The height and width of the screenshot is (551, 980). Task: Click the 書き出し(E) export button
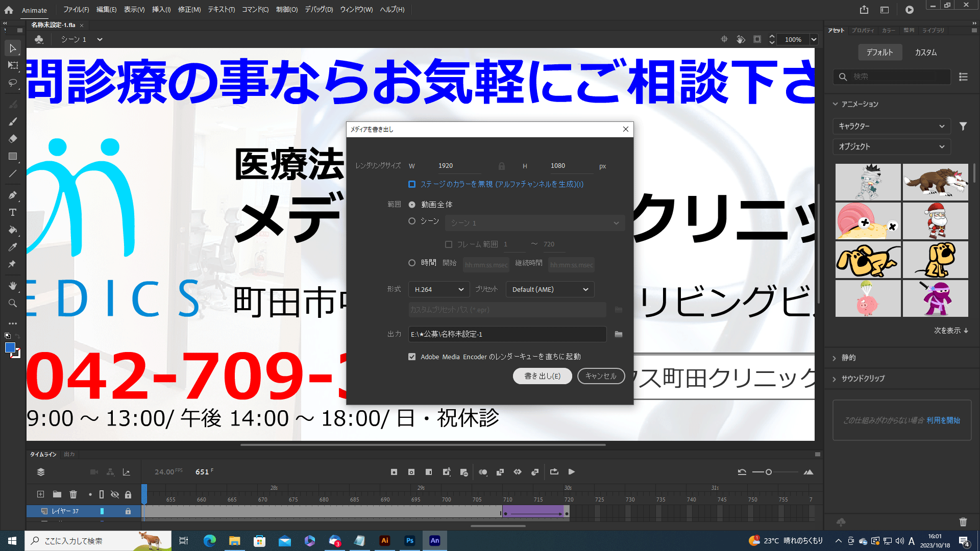pos(542,376)
